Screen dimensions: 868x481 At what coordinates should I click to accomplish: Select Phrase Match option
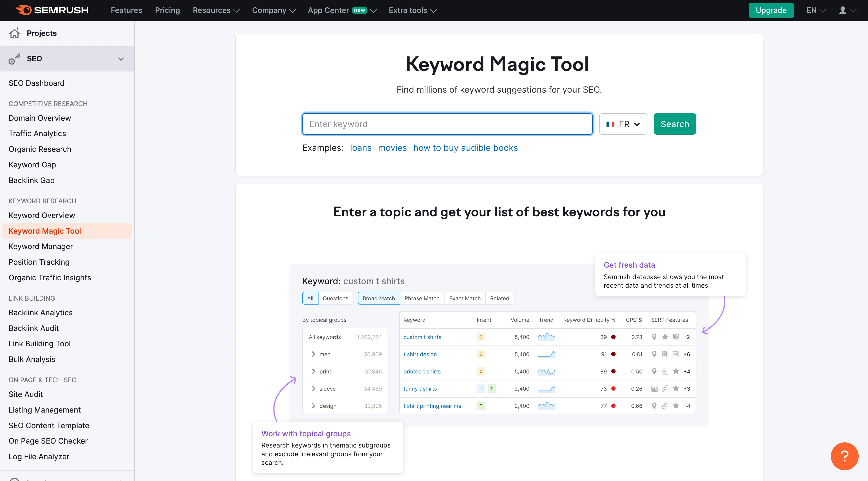pyautogui.click(x=422, y=298)
